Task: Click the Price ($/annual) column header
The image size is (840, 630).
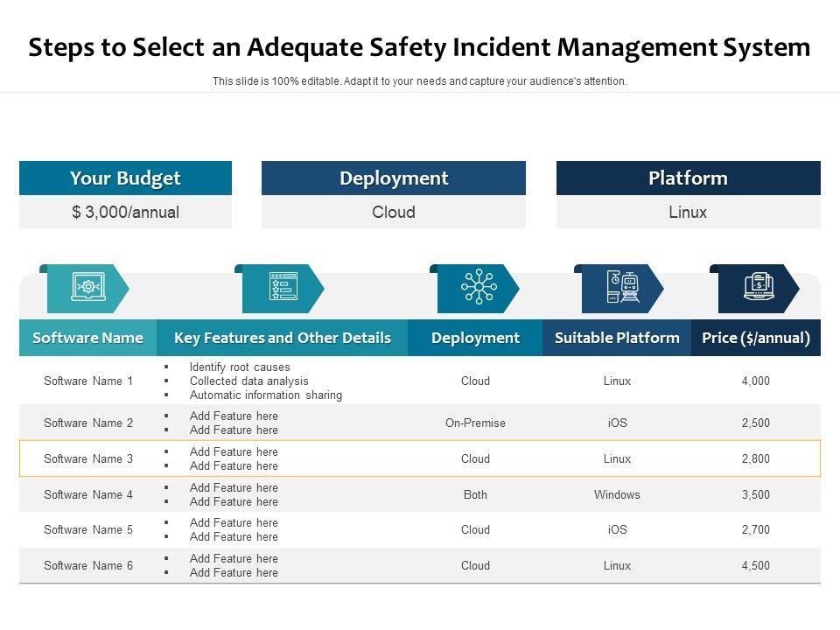Action: (756, 338)
